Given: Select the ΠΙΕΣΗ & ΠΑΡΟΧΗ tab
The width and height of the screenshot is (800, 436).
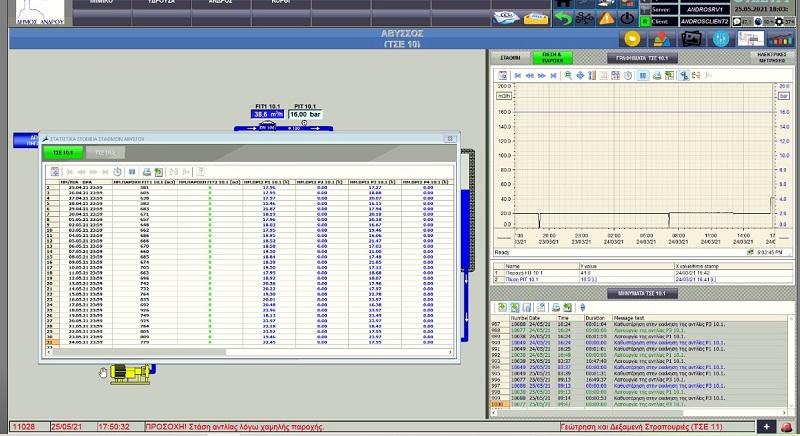Looking at the screenshot, I should pos(553,58).
